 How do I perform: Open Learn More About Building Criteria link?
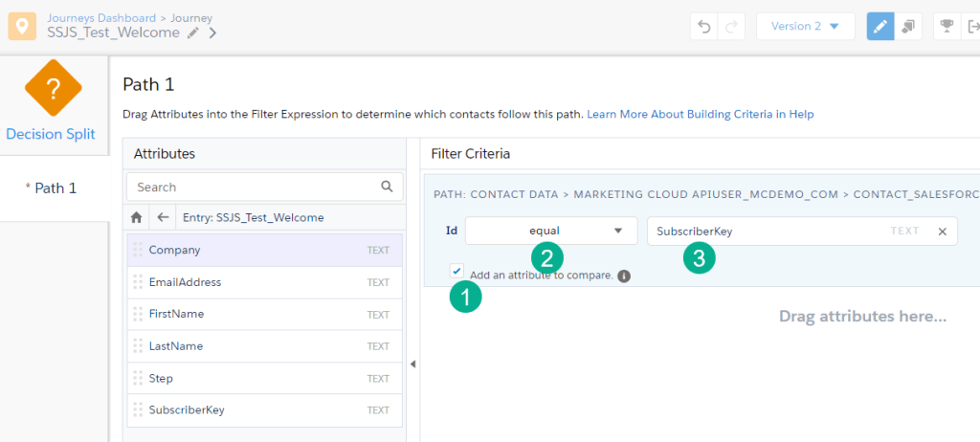point(700,114)
